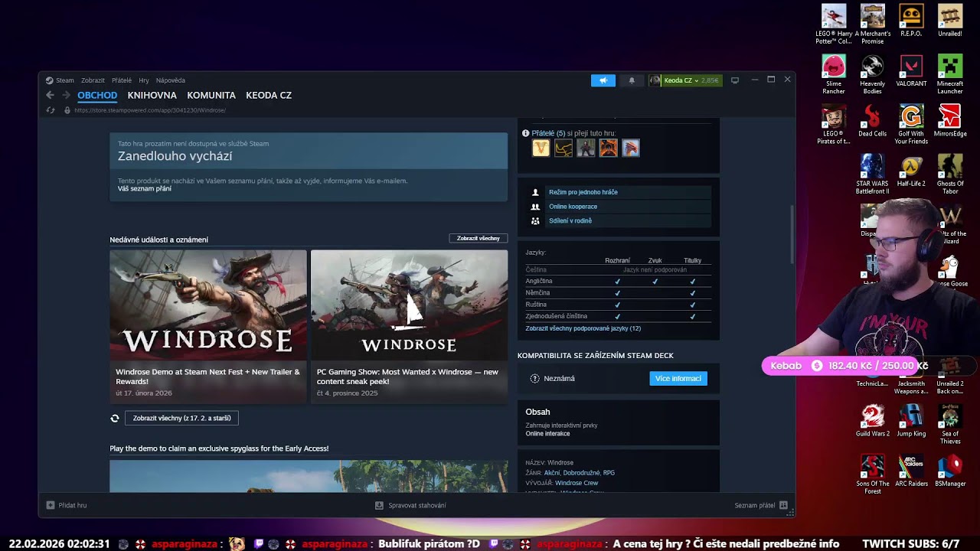Viewport: 980px width, 551px height.
Task: Click the Steam forward navigation arrow
Action: [66, 95]
